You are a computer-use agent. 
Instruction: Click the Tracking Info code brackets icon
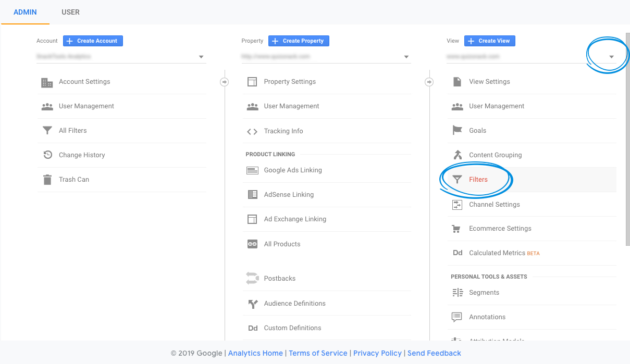252,131
